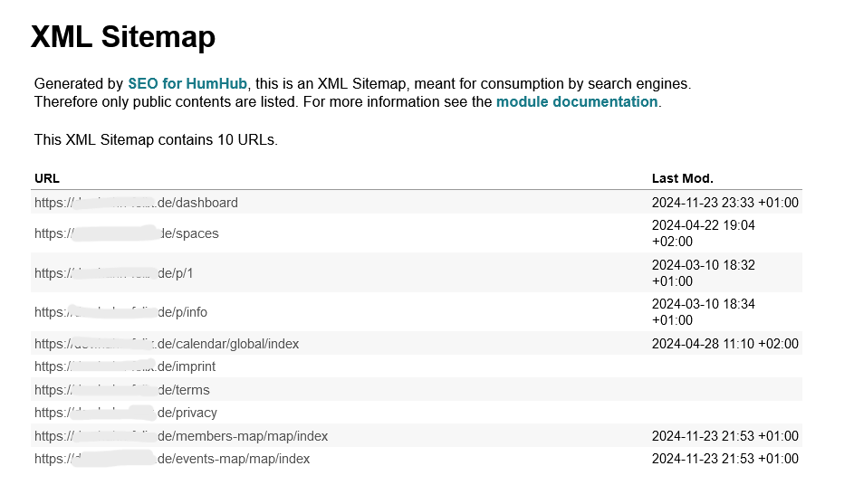Image resolution: width=854 pixels, height=504 pixels.
Task: Click the "contains 10 URLs" summary text
Action: pyautogui.click(x=156, y=140)
